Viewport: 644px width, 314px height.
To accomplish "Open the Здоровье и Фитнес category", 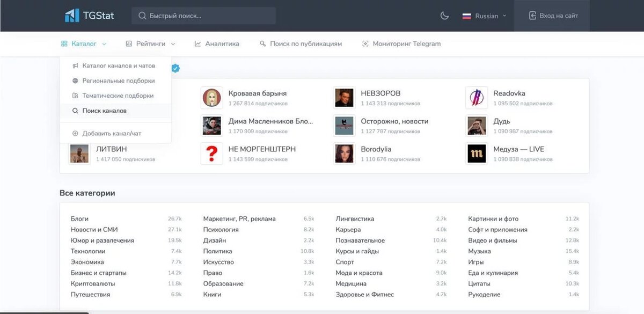I will click(x=364, y=294).
